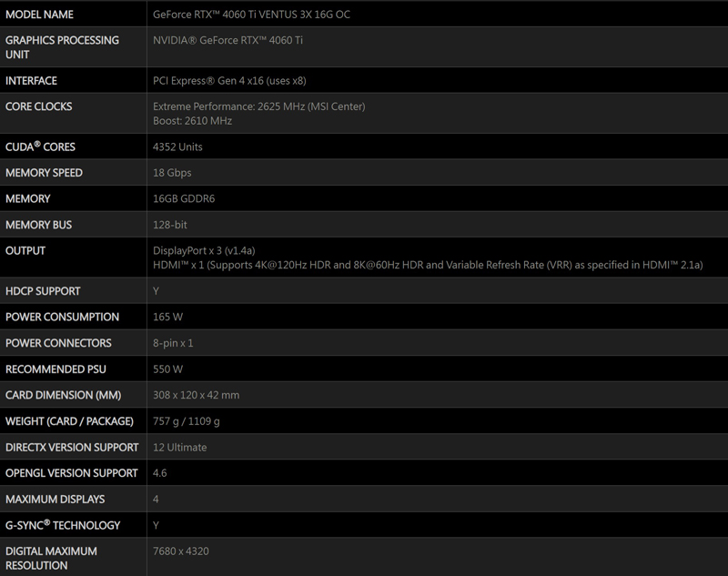Click the GRAPHICS PROCESSING UNIT label
Screen dimensions: 728x576
[62, 47]
